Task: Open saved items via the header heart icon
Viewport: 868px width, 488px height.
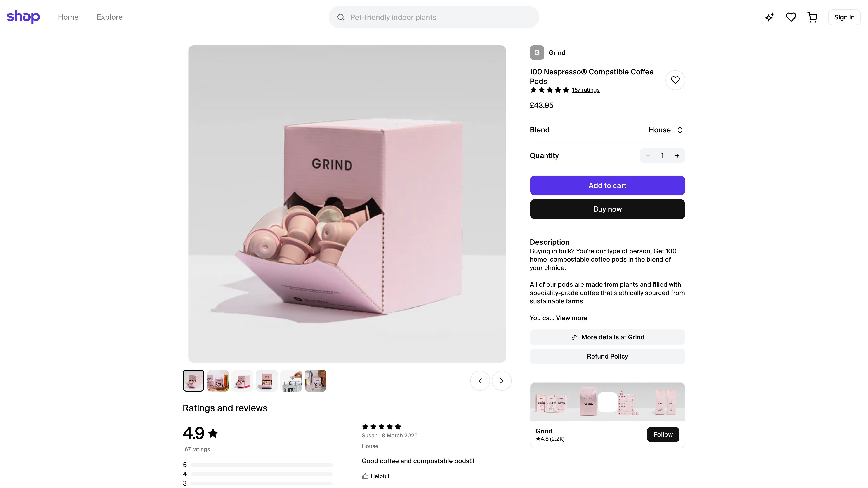Action: (x=790, y=17)
